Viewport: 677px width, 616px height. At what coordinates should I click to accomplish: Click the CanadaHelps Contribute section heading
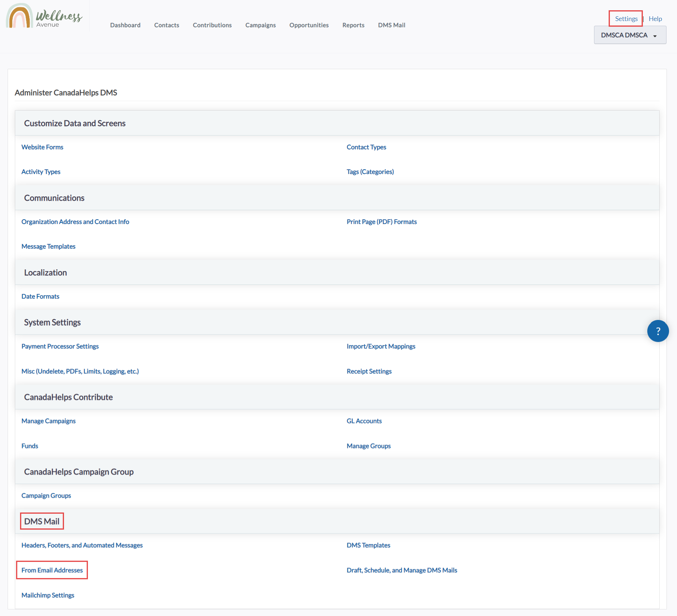point(68,397)
